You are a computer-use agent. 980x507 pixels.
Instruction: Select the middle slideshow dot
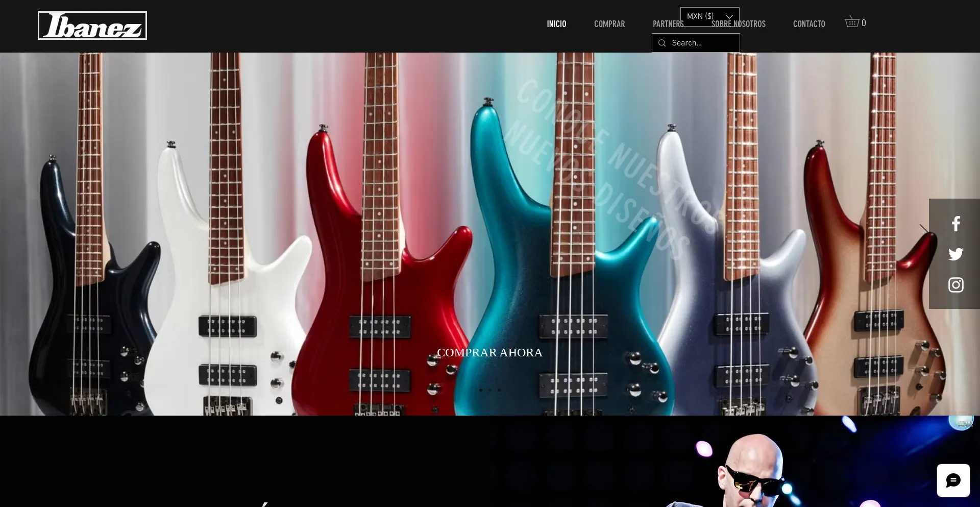pos(490,390)
